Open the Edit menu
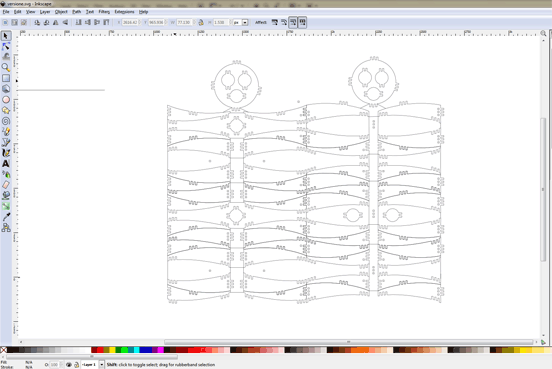The image size is (552, 369). click(x=18, y=12)
